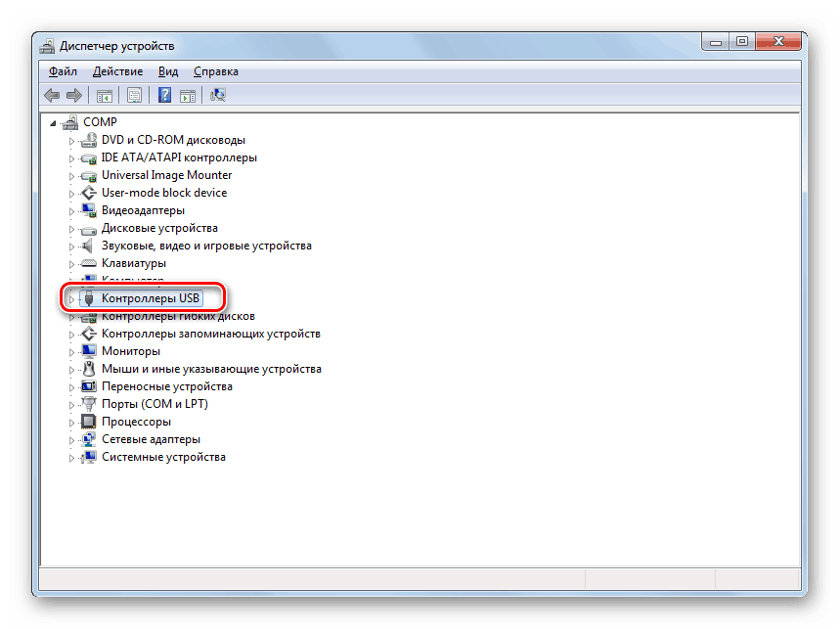Click the speaker icon for Звуковые устройства
840x629 pixels.
pos(88,246)
